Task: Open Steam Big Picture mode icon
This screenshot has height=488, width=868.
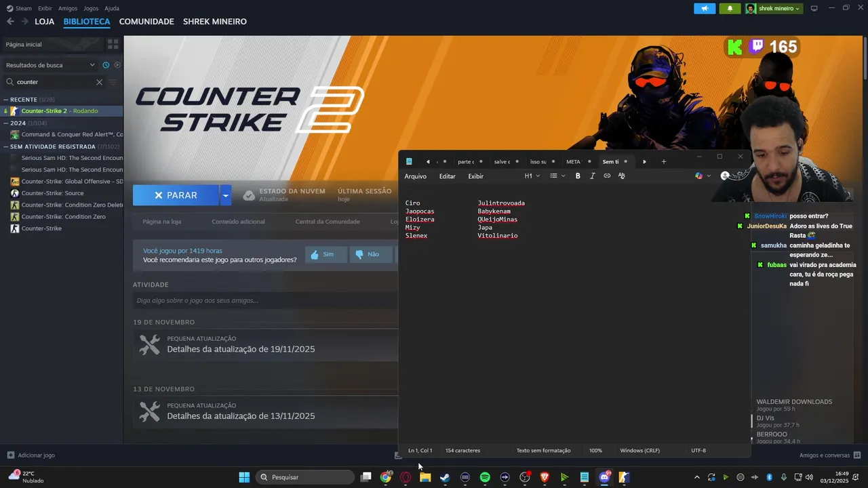Action: point(814,8)
